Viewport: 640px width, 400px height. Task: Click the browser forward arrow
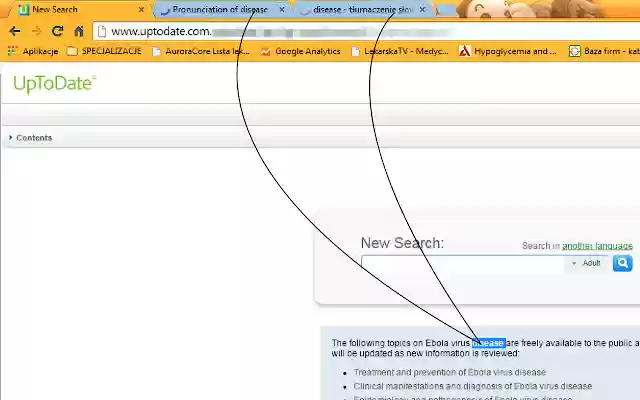(36, 31)
